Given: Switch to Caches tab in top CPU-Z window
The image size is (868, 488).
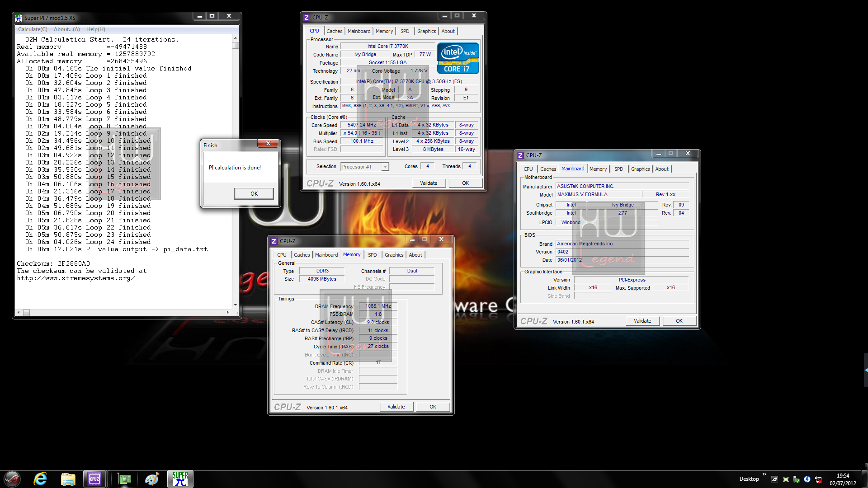Looking at the screenshot, I should (x=334, y=31).
